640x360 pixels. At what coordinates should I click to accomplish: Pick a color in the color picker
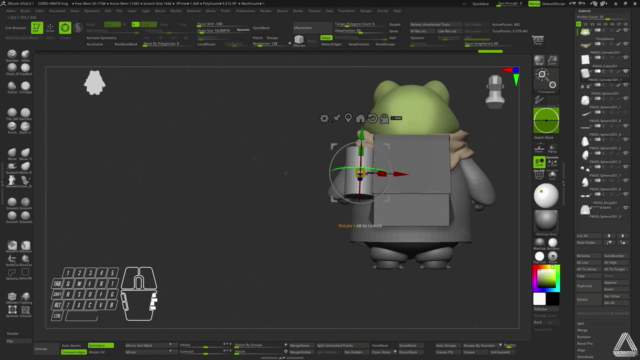[x=546, y=278]
